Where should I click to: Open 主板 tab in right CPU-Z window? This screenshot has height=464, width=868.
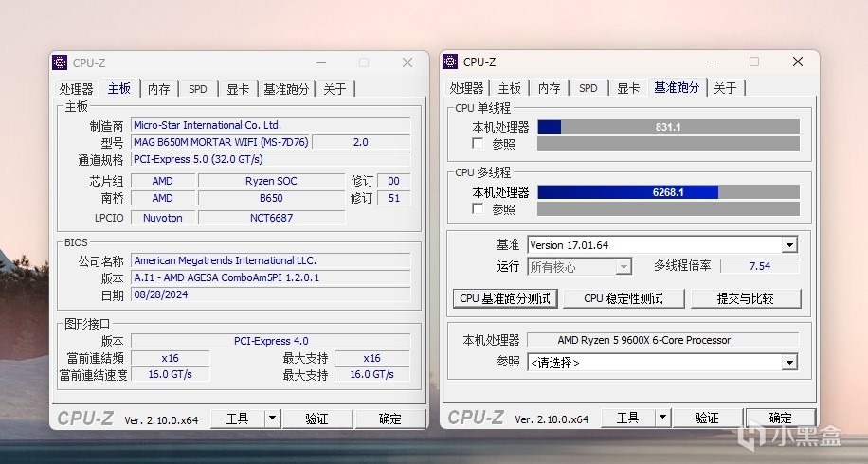509,88
